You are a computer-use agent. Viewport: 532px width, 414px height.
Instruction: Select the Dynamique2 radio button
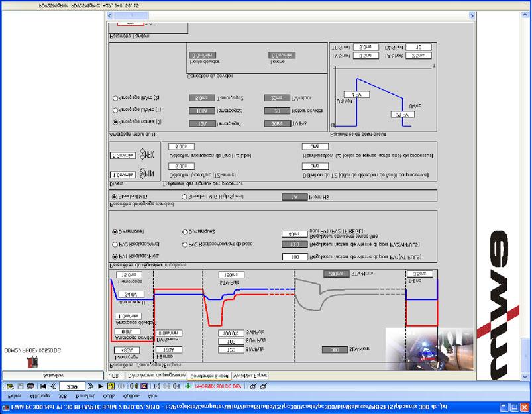coord(186,232)
